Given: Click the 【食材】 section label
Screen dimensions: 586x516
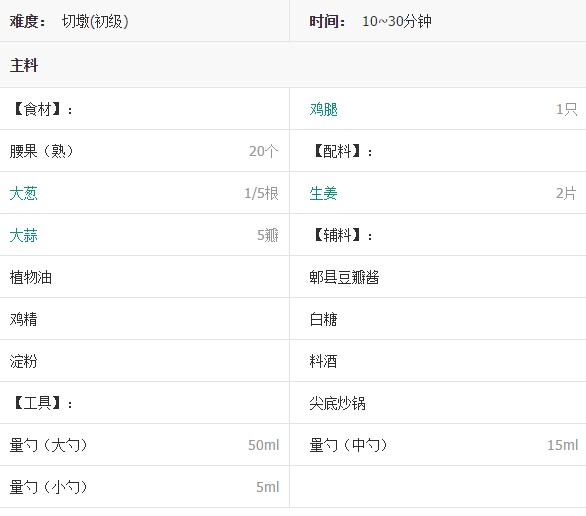Looking at the screenshot, I should tap(42, 109).
